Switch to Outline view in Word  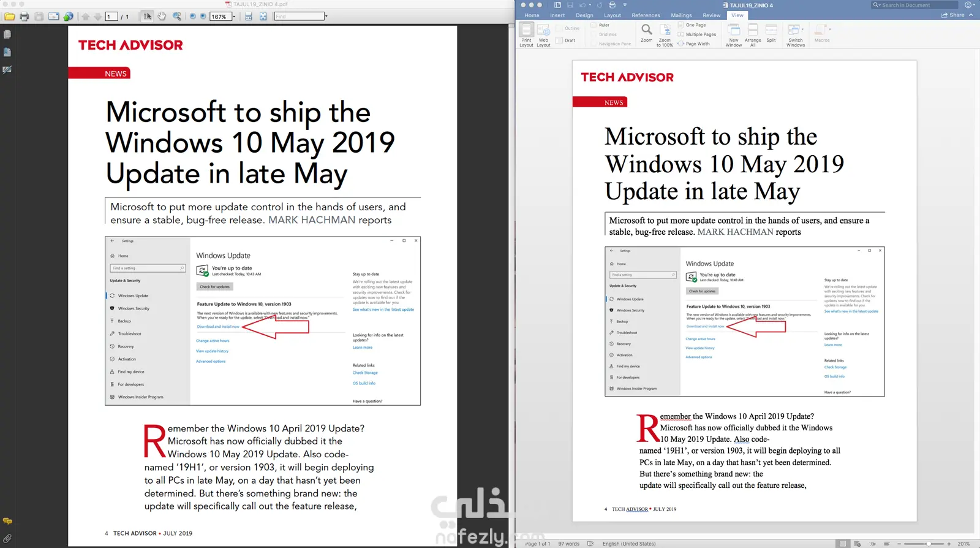568,28
